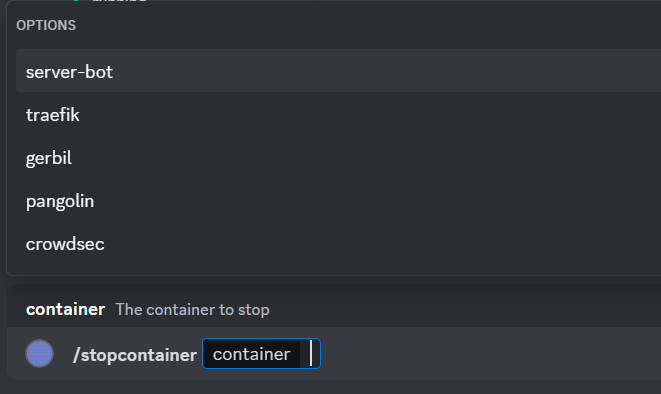Viewport: 661px width, 394px height.
Task: Click 'The container to stop' description
Action: click(x=192, y=310)
